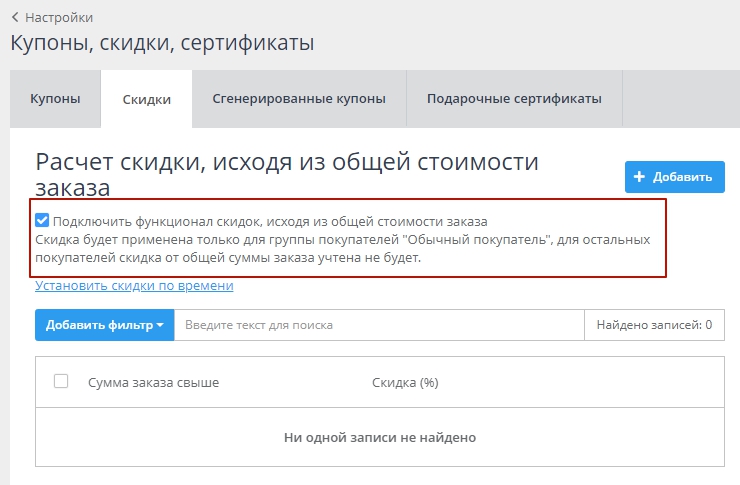Click the Сумма заказа свыше column header
Screen dimensions: 740x485
tap(153, 382)
